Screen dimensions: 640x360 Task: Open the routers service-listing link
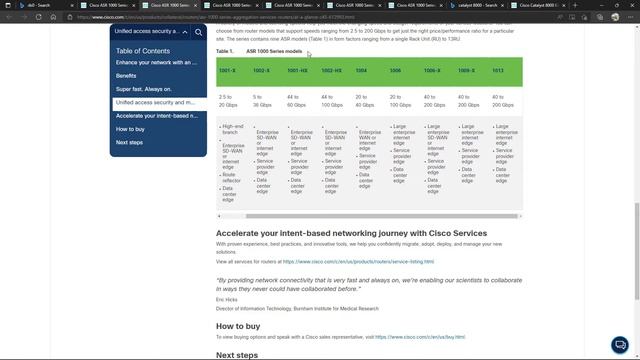(358, 262)
